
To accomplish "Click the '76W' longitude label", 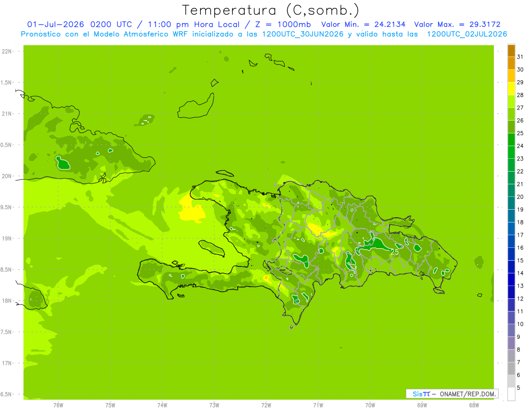I will click(x=58, y=405).
